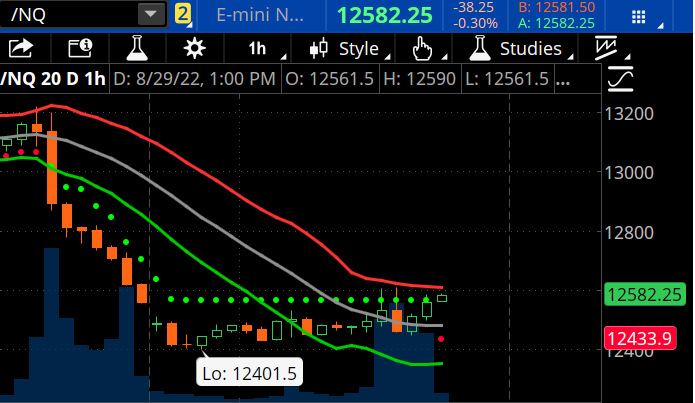Click the net change -38.25 value
This screenshot has width=695, height=403.
click(473, 7)
